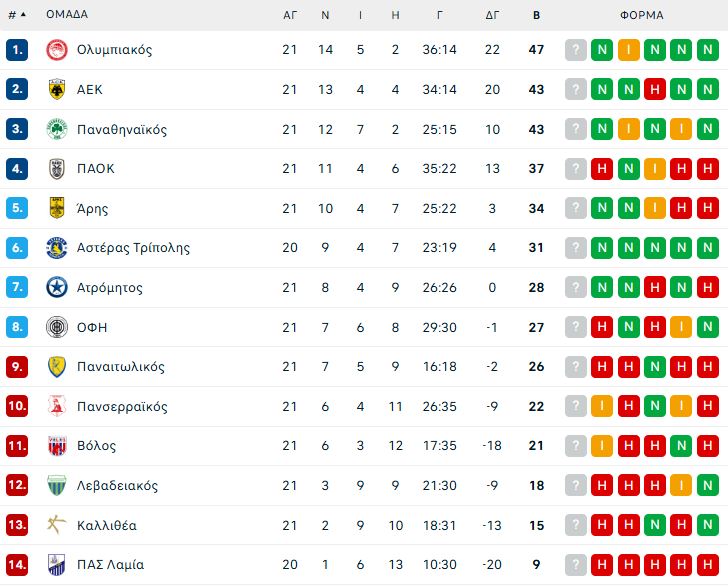Screen dimensions: 728x586
Task: Click the ΟΜΑΔΑ column header
Action: pyautogui.click(x=67, y=15)
